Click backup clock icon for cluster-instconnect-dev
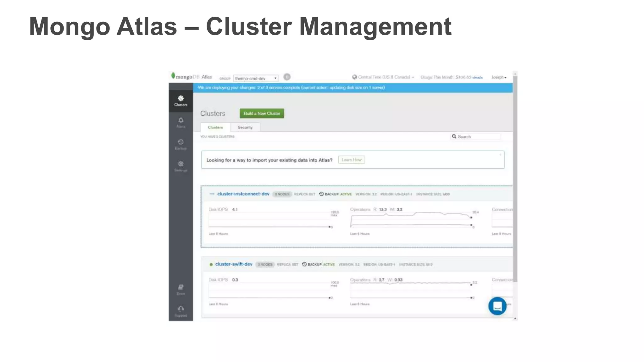The image size is (644, 362). coord(321,194)
